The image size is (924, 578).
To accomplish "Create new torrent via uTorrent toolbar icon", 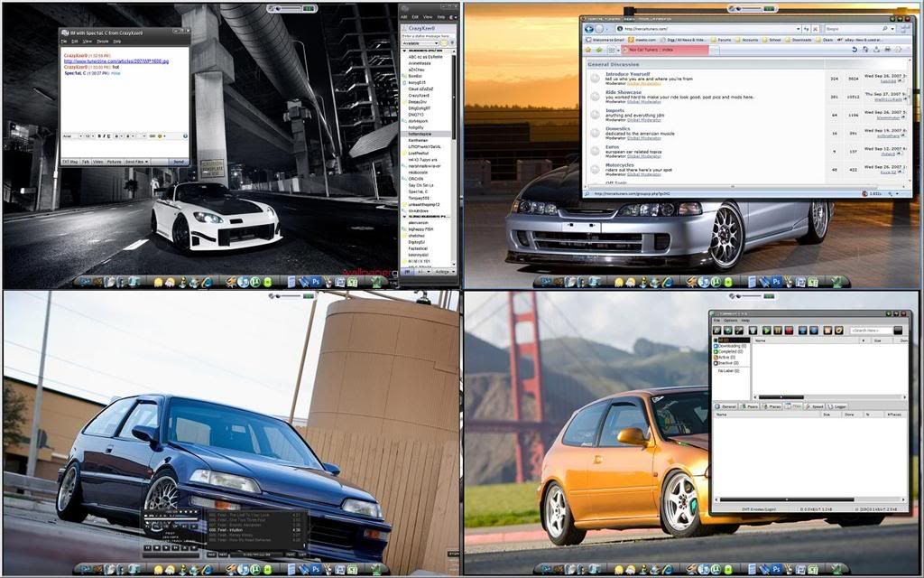I will pyautogui.click(x=739, y=331).
